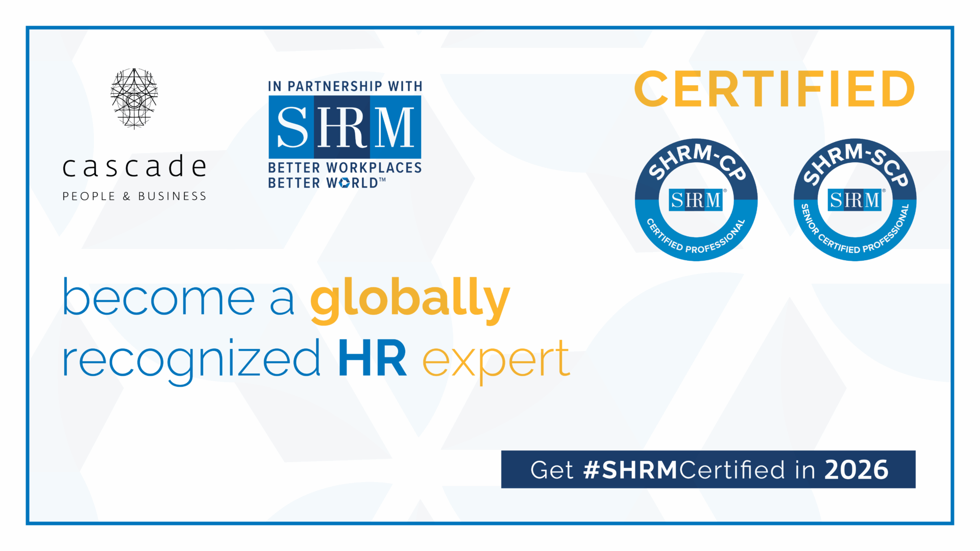
Task: Click the SHRM blue square logo
Action: click(x=345, y=127)
